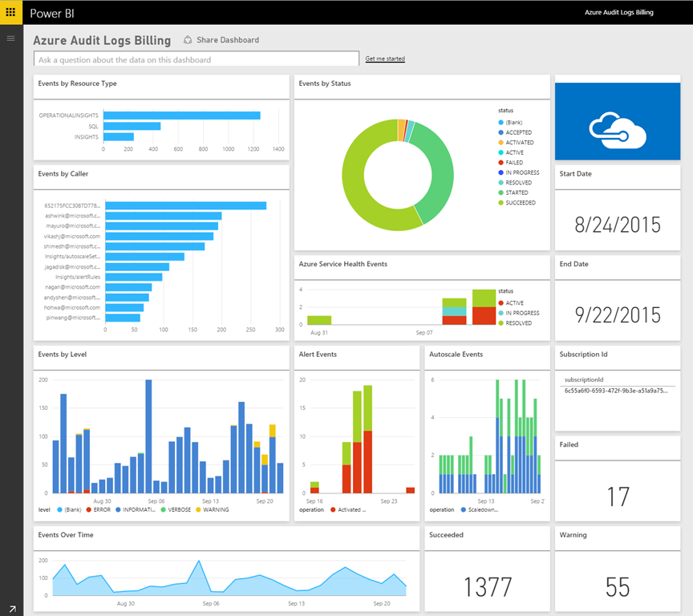This screenshot has height=616, width=693.
Task: Click the Q&A question input box
Action: pyautogui.click(x=197, y=59)
